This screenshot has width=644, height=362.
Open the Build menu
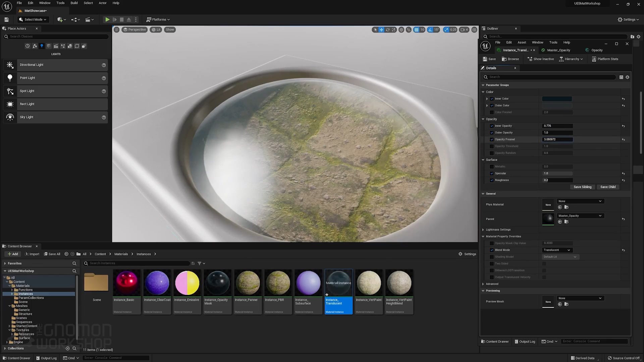tap(74, 3)
